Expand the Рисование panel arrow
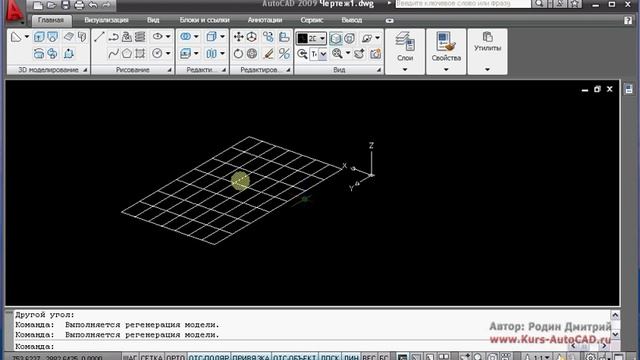 [x=169, y=70]
